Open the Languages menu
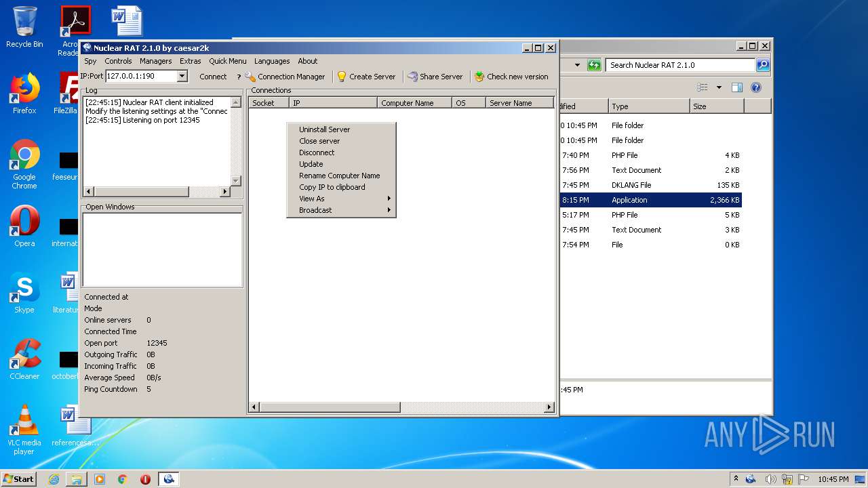Screen dimensions: 868x488 point(272,61)
